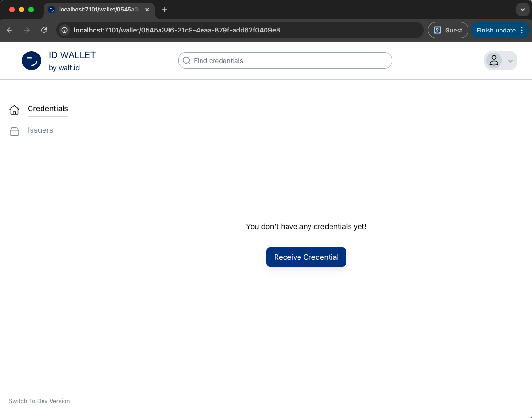
Task: Expand the account menu chevron
Action: [511, 61]
